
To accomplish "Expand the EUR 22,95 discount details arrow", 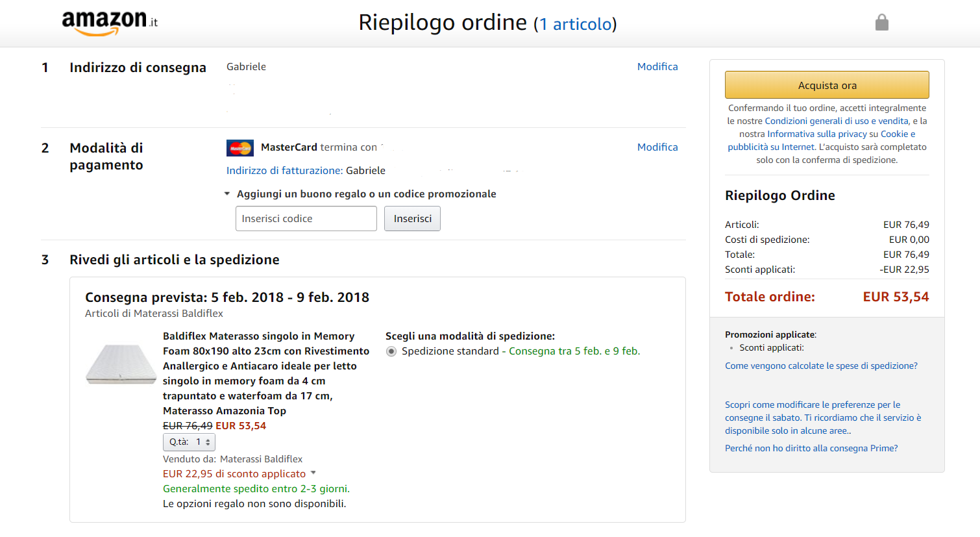I will [x=313, y=473].
